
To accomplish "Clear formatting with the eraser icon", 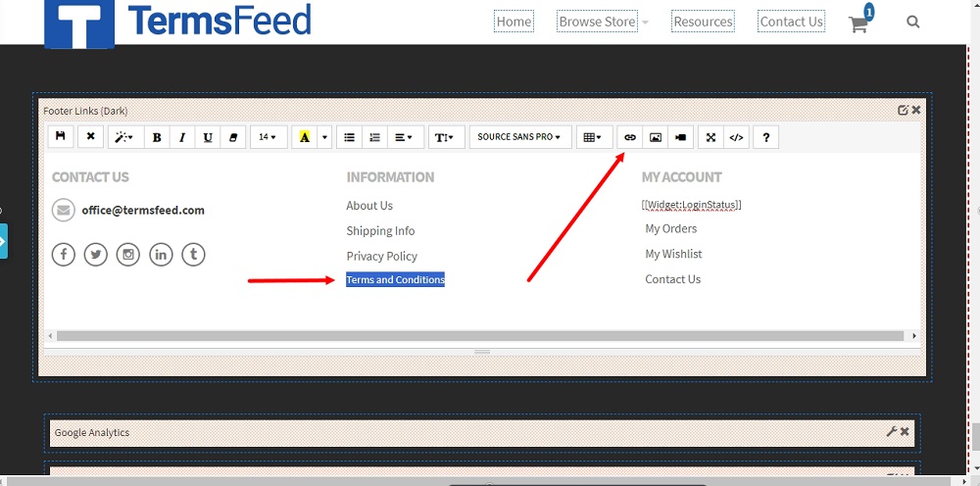I will [233, 137].
